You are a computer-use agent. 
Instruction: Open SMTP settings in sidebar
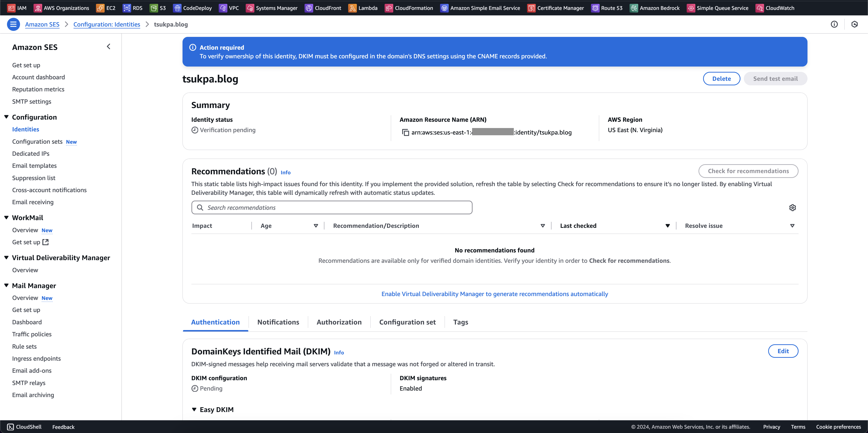pyautogui.click(x=32, y=101)
